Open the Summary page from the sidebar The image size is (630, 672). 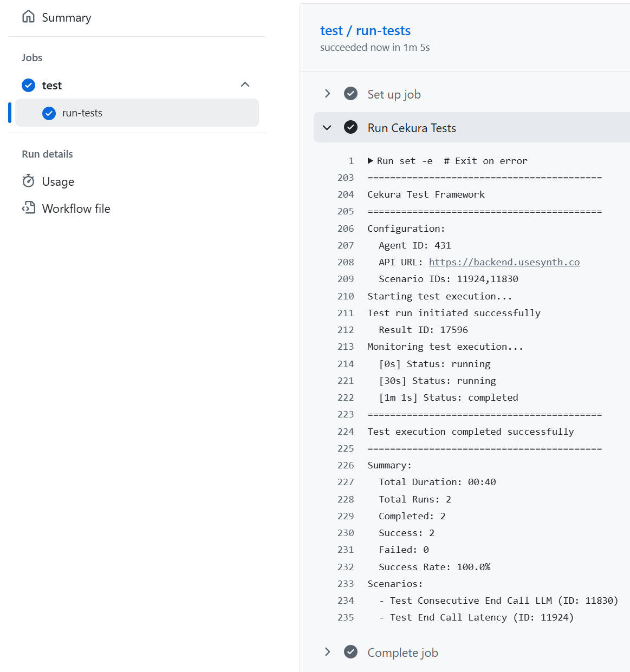pos(66,17)
